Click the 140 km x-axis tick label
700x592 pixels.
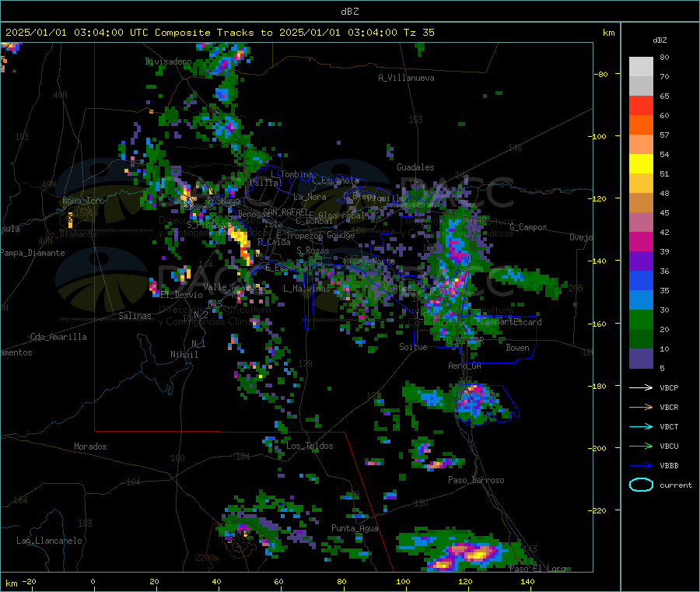(x=527, y=581)
